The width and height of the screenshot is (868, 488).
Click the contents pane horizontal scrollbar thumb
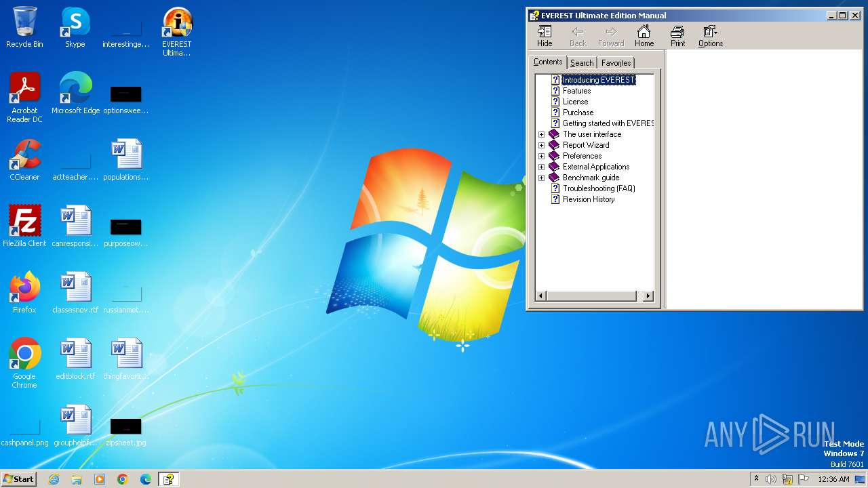click(x=591, y=296)
